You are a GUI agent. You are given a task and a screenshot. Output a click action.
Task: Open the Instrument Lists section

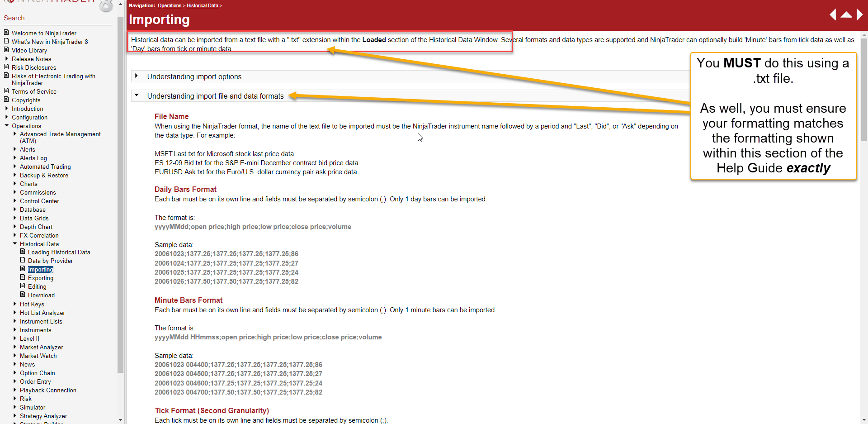tap(41, 321)
